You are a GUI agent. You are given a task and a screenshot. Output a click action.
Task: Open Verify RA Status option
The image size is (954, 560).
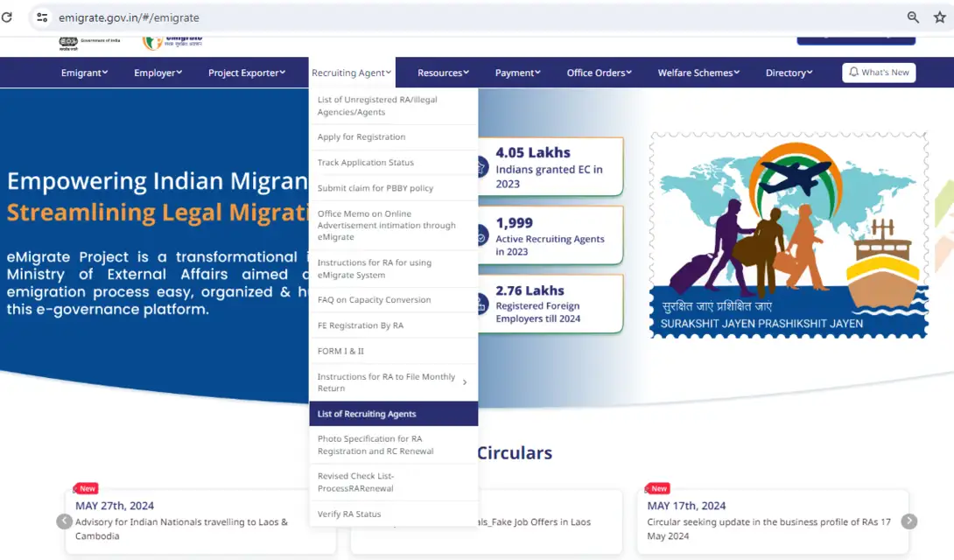pyautogui.click(x=349, y=514)
